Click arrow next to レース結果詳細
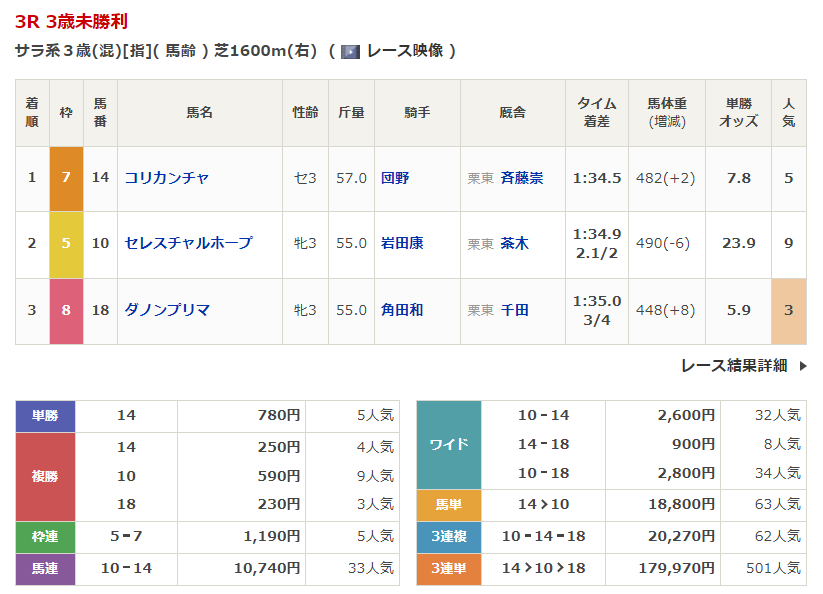 [802, 366]
